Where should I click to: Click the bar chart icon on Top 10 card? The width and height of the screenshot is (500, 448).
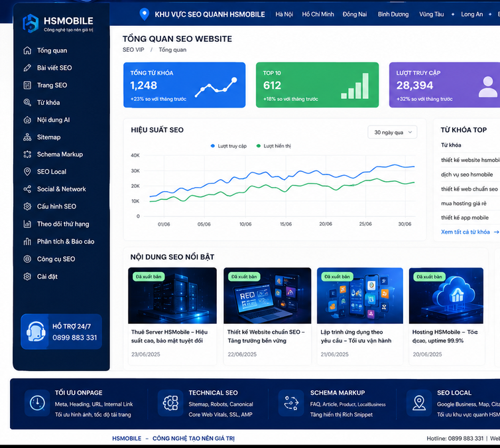[355, 86]
